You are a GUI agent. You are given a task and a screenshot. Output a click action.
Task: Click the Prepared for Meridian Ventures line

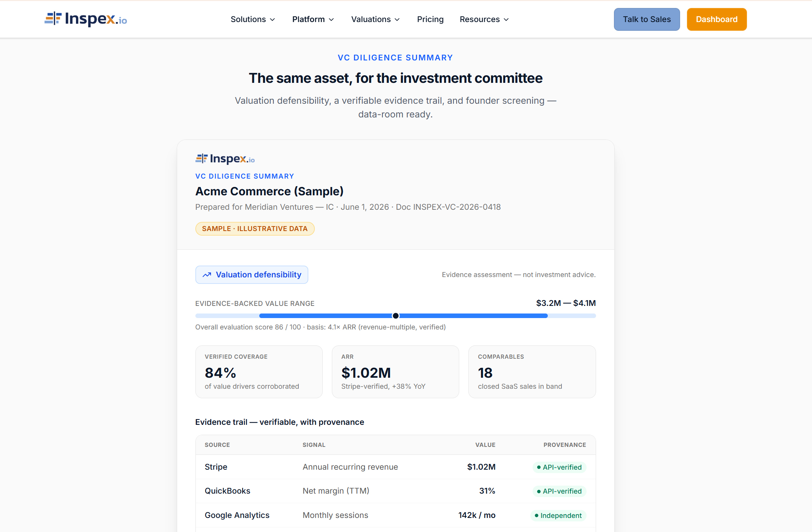[x=348, y=207]
